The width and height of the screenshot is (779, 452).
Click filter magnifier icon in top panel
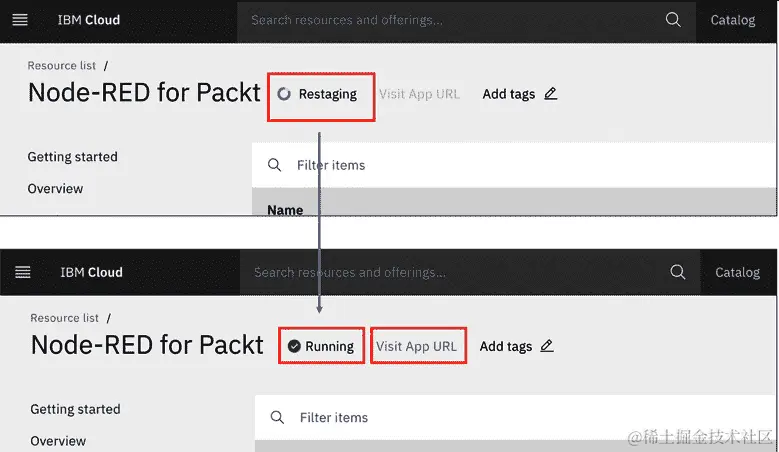(x=274, y=165)
